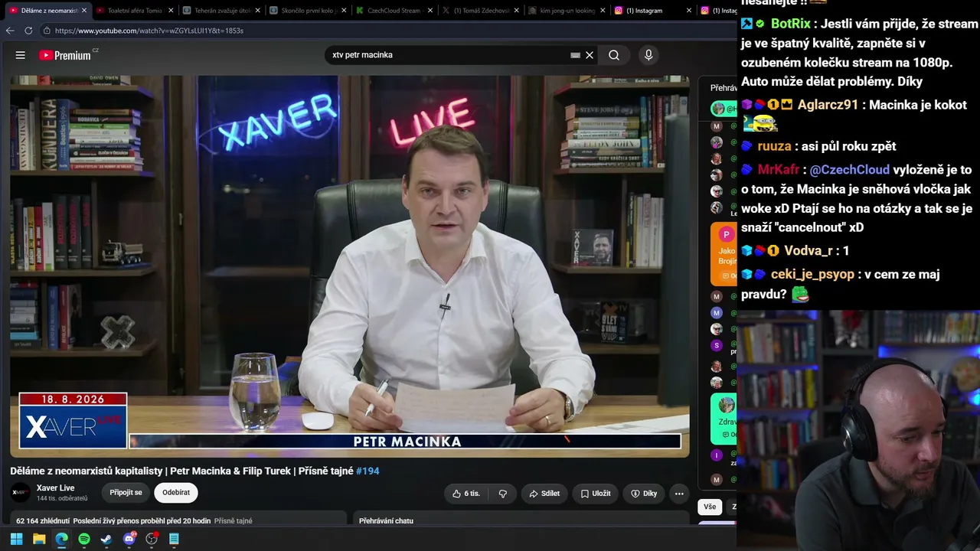Open Steam from taskbar
Viewport: 980px width, 551px height.
tap(106, 539)
